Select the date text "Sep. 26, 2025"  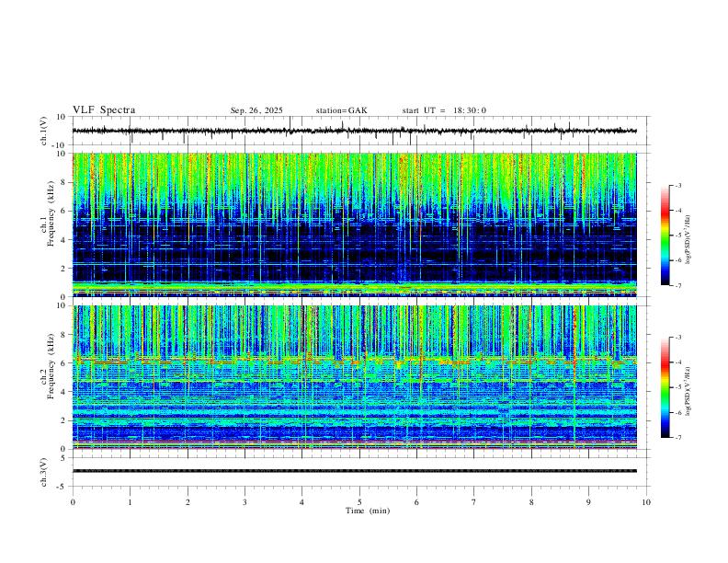256,110
